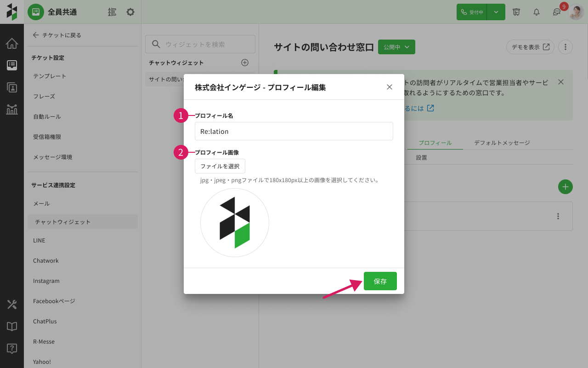Select LINE in service integration settings
Screen dimensions: 588x368
click(x=39, y=240)
